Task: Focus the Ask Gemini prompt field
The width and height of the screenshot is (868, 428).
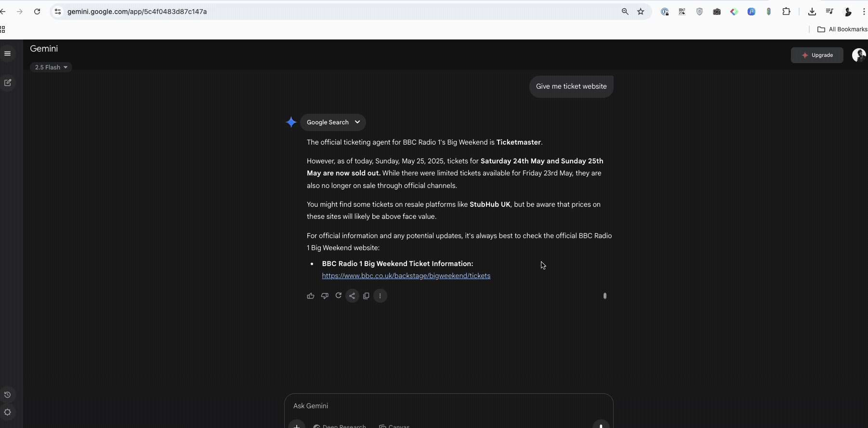Action: pos(448,406)
